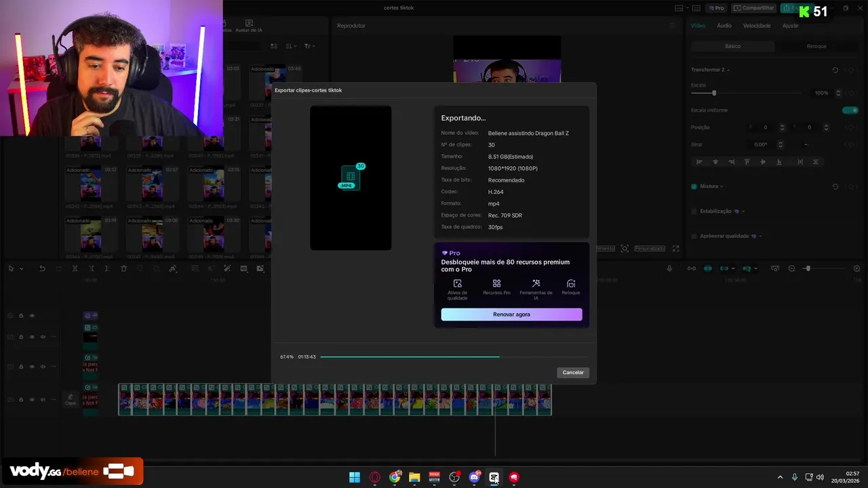Click the align vertical center icon
The height and width of the screenshot is (488, 868).
[763, 162]
